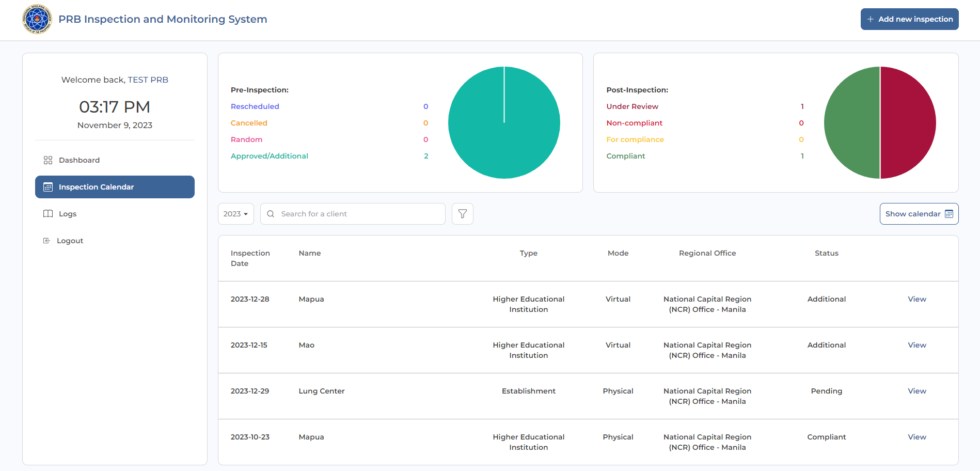View the Lung Center inspection
The height and width of the screenshot is (471, 980).
click(x=916, y=391)
